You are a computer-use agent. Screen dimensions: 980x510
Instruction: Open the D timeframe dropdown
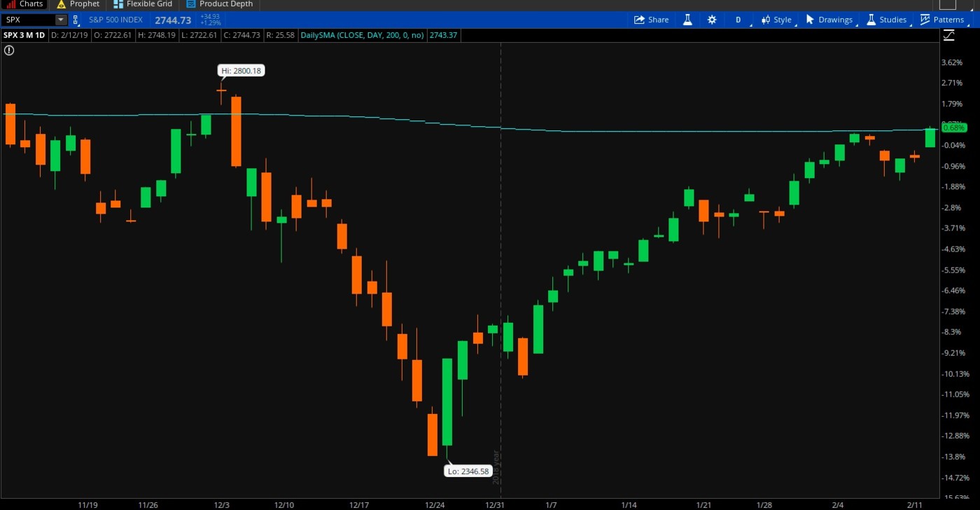[738, 20]
